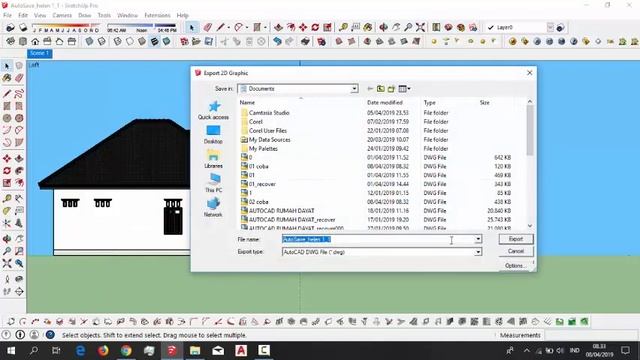Open This PC in dialog sidebar
Image resolution: width=640 pixels, height=360 pixels.
coord(213,182)
